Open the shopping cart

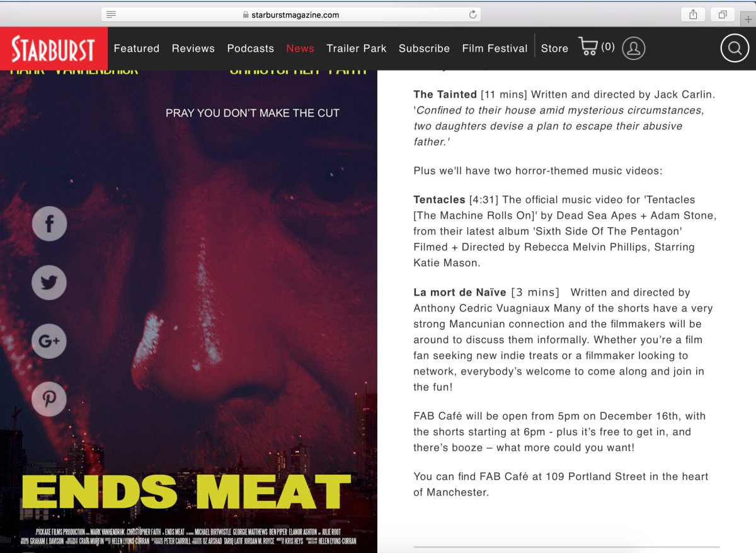pyautogui.click(x=597, y=47)
